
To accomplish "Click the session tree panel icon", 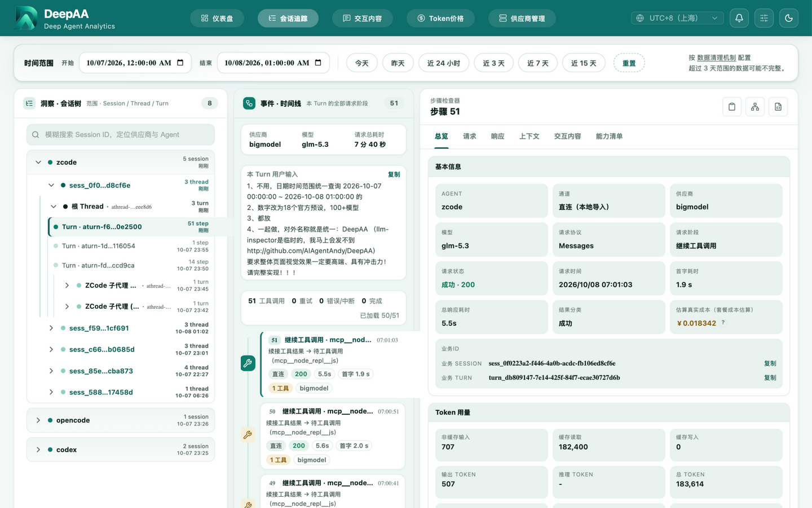I will click(29, 103).
